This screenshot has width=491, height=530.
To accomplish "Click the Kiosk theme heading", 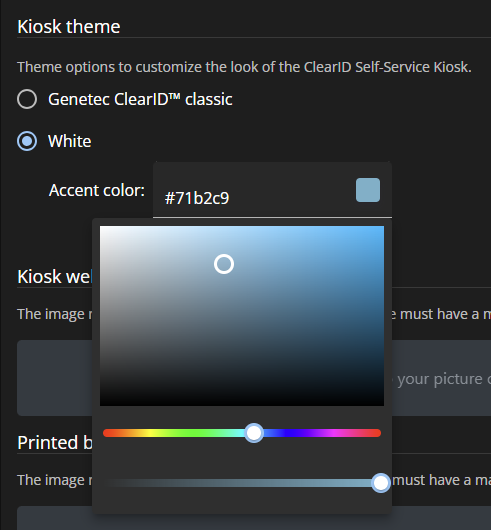I will 69,26.
